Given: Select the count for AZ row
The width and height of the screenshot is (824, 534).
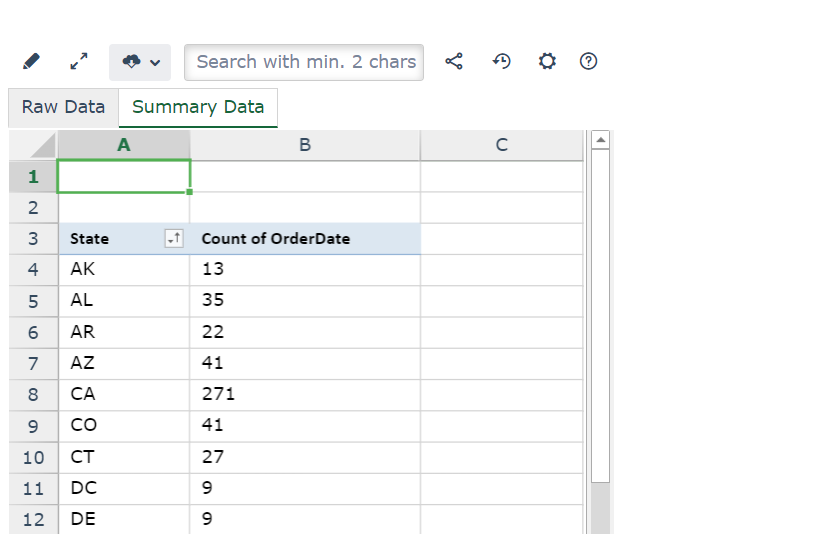Looking at the screenshot, I should click(x=305, y=363).
